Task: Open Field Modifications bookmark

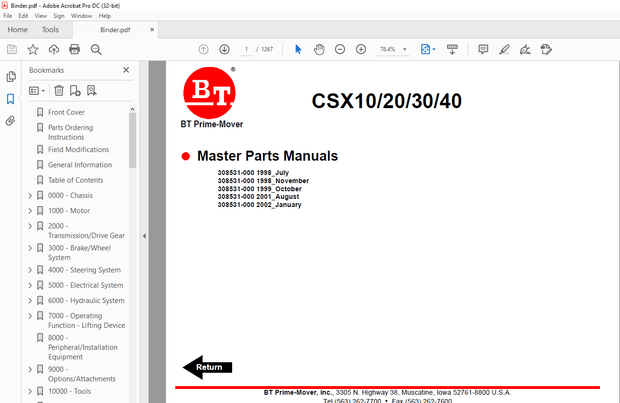Action: (78, 149)
